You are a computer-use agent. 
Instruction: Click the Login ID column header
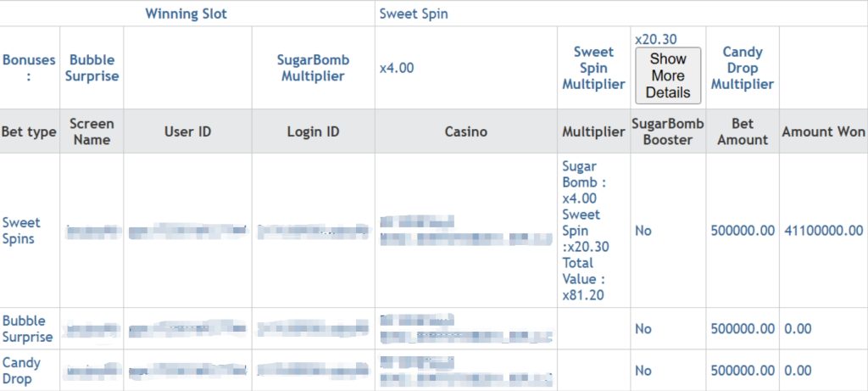(313, 131)
